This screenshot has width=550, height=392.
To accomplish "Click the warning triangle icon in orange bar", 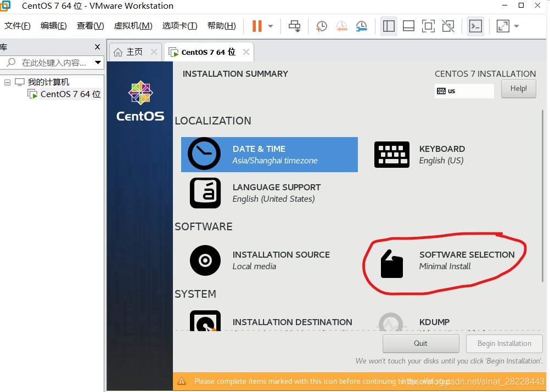I will tap(182, 381).
